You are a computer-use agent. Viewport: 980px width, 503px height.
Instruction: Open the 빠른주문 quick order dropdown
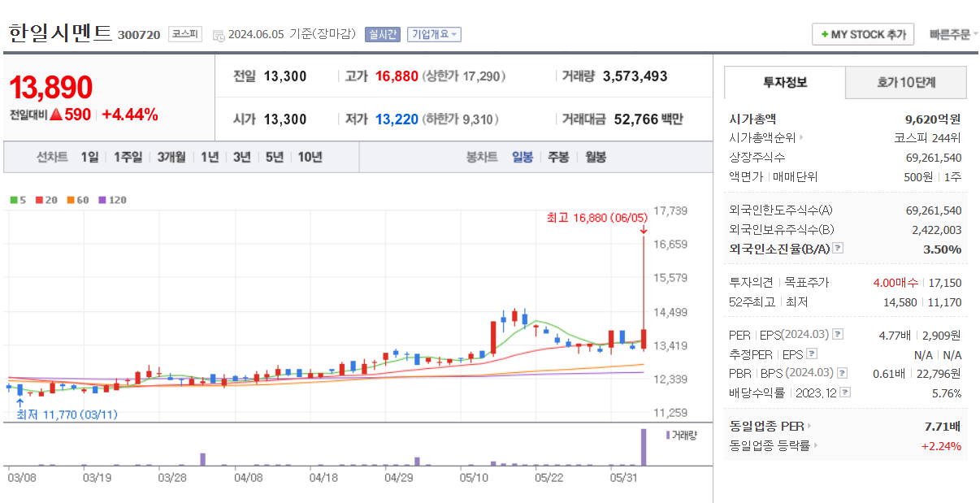953,34
